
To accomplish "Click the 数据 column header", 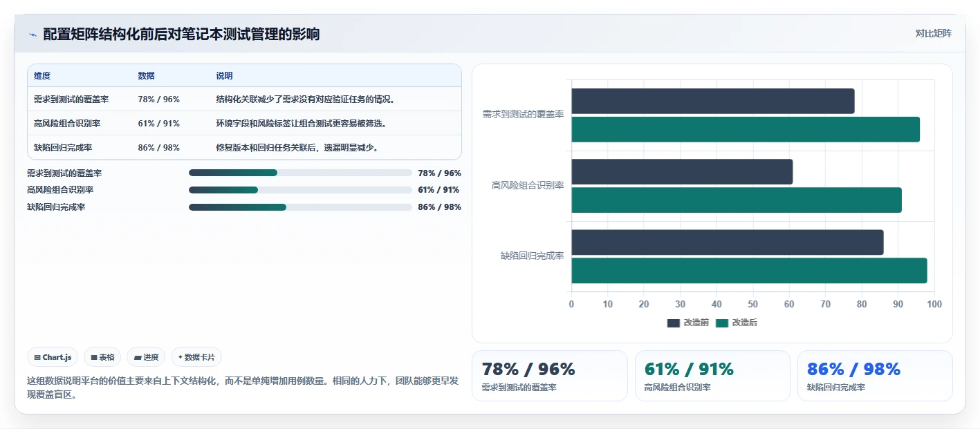I will [147, 76].
